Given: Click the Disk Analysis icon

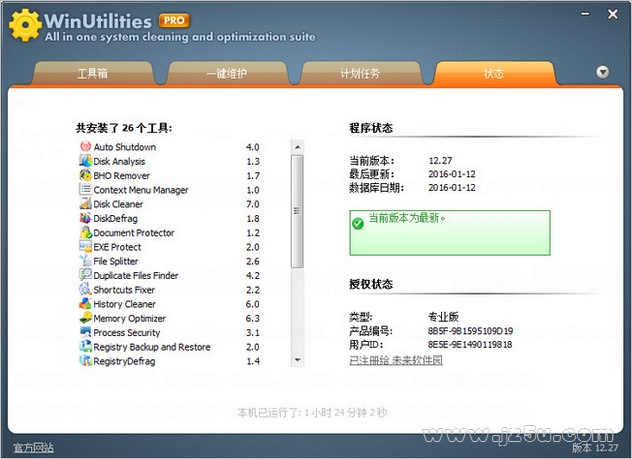Looking at the screenshot, I should pyautogui.click(x=85, y=161).
